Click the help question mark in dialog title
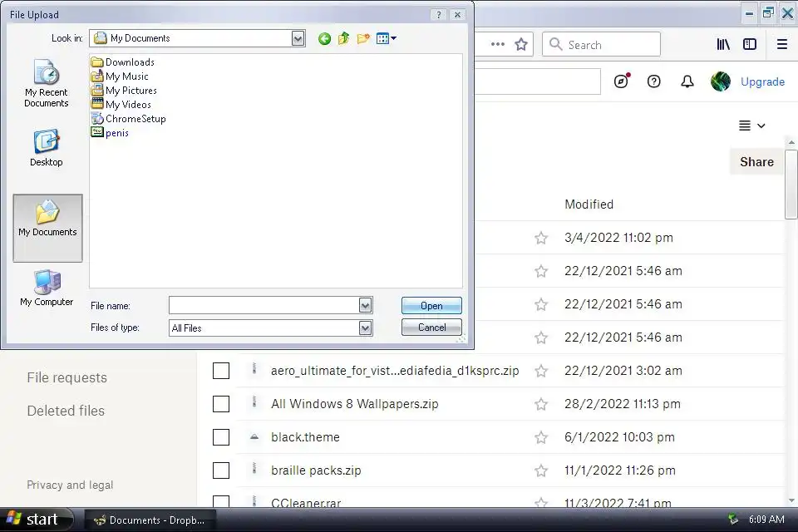 pyautogui.click(x=439, y=15)
